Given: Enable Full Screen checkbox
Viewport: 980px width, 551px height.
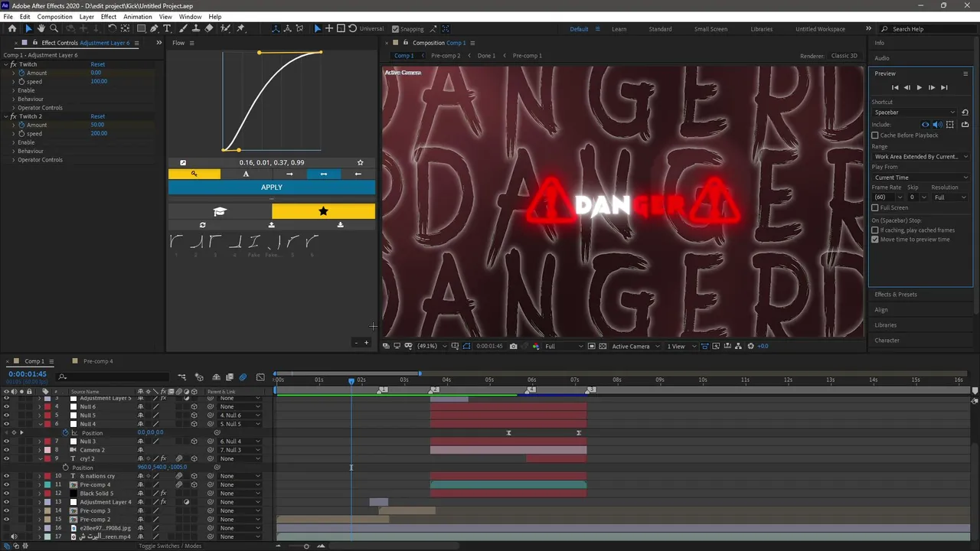Looking at the screenshot, I should tap(875, 207).
